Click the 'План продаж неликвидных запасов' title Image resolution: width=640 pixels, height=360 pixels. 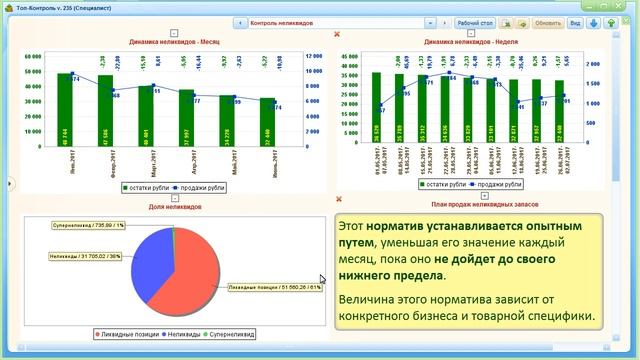pyautogui.click(x=485, y=204)
